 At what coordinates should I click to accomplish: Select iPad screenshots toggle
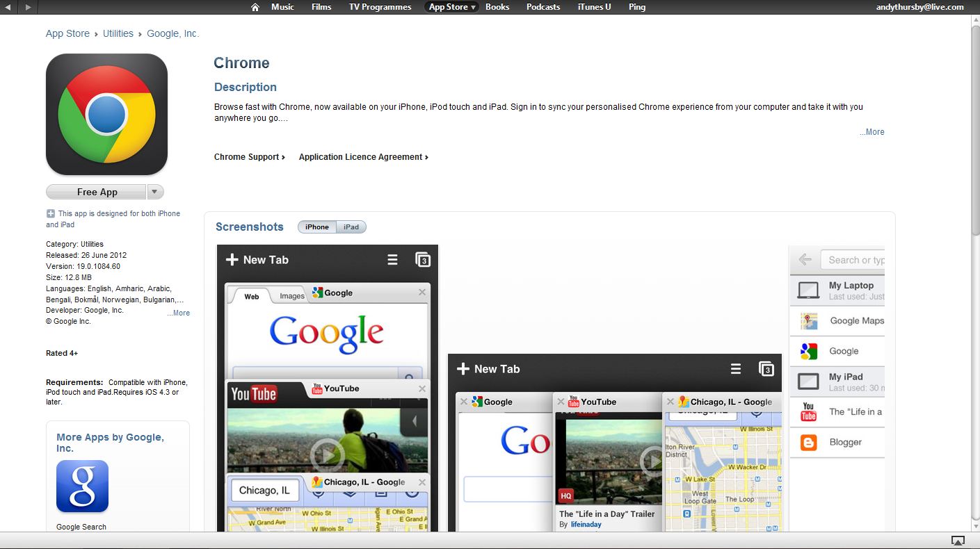351,227
